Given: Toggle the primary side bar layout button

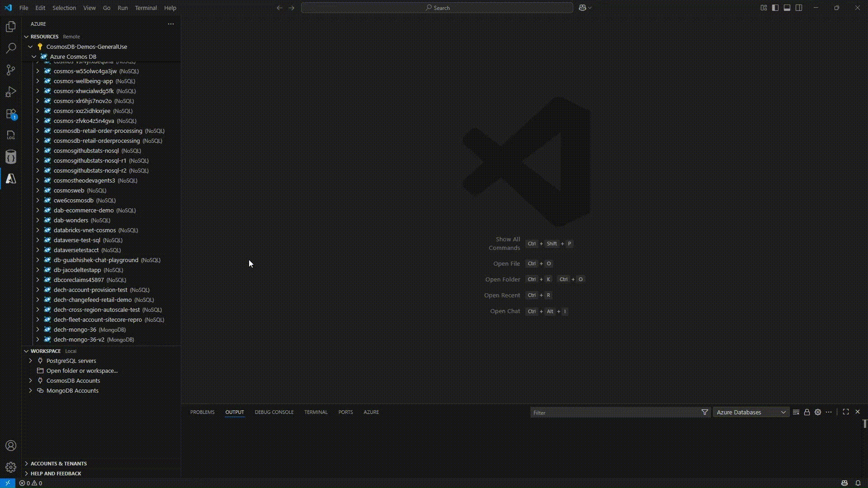Looking at the screenshot, I should click(775, 8).
